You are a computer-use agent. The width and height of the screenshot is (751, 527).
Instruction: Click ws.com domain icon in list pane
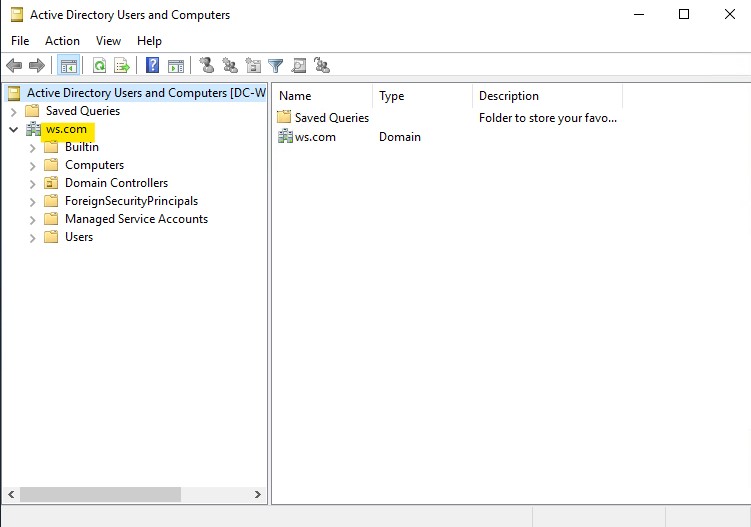point(285,137)
